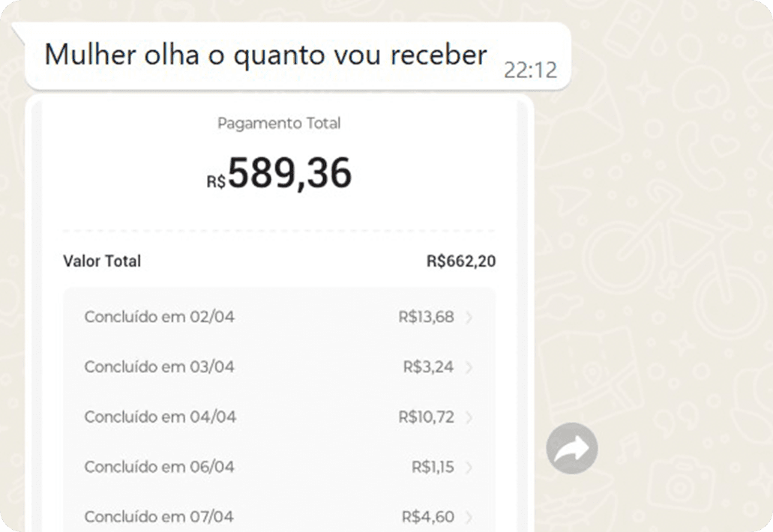Click the "Concluído em 07/04" entry text
This screenshot has height=532, width=773.
click(159, 517)
